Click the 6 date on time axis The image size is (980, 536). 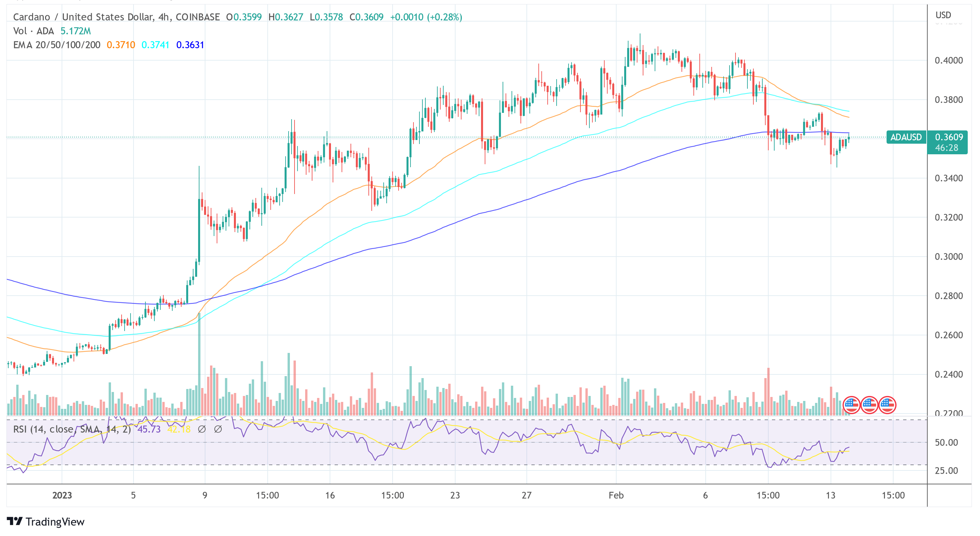click(x=705, y=495)
